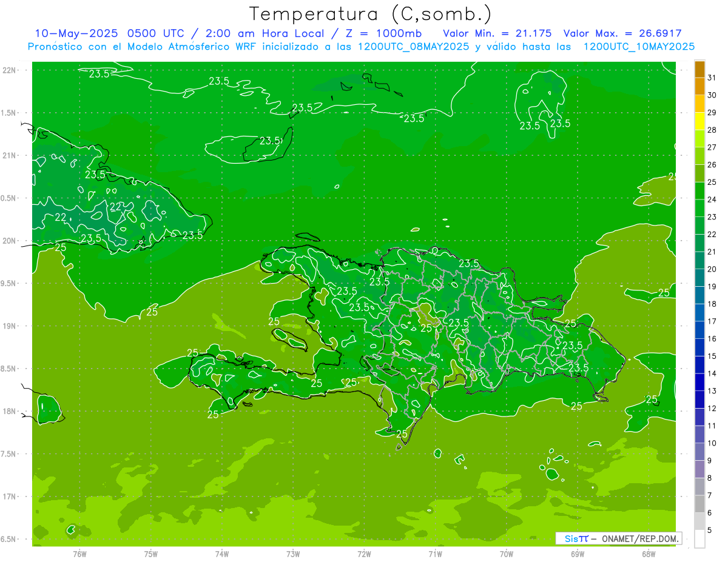Viewport: 728px width, 562px height.
Task: Click the orange legend swatch above 31
Action: 699,69
